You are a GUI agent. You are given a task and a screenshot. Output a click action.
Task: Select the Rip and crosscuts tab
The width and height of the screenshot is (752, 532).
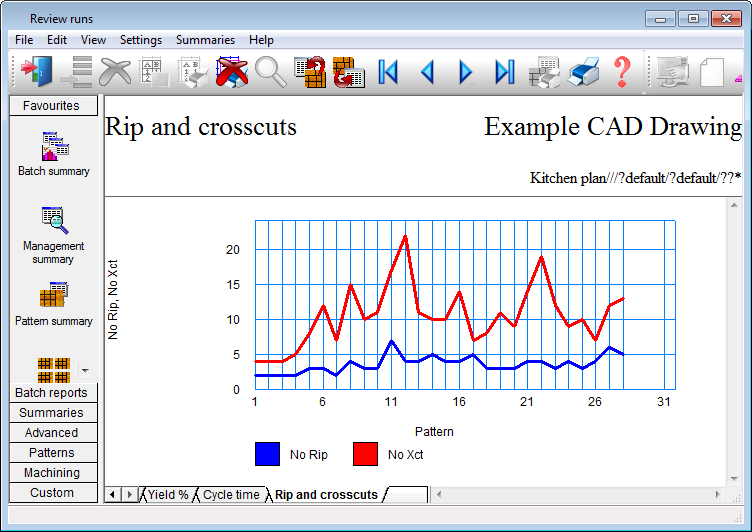[326, 495]
